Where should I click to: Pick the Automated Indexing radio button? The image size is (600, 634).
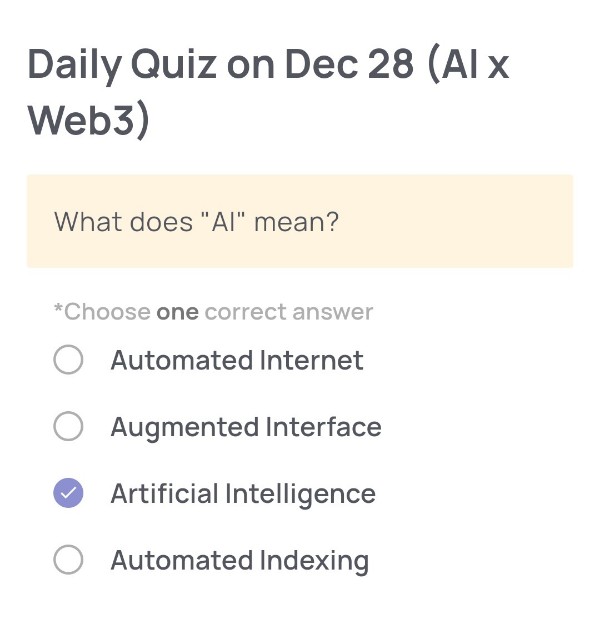click(x=68, y=560)
